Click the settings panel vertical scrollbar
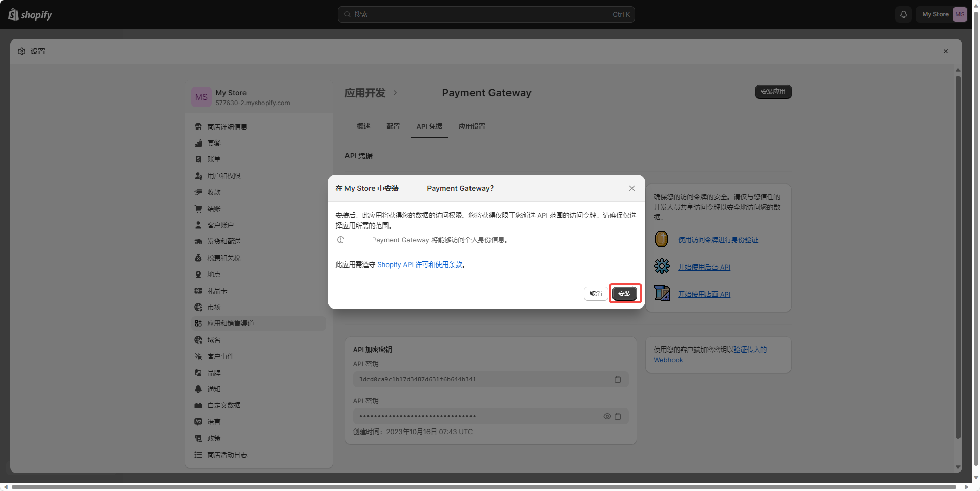Screen dimensions: 980x491 958,256
